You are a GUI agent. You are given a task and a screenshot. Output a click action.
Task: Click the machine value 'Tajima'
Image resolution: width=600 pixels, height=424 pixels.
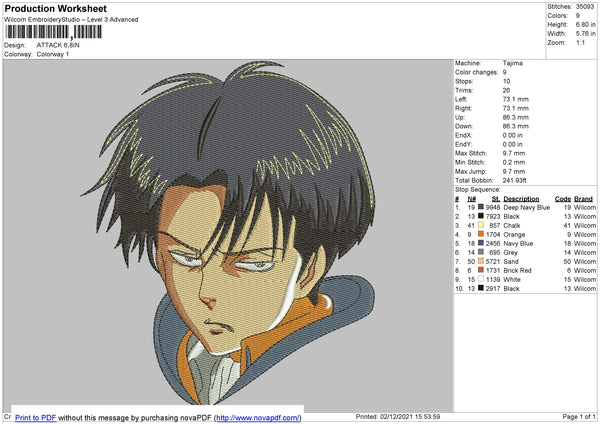point(512,63)
